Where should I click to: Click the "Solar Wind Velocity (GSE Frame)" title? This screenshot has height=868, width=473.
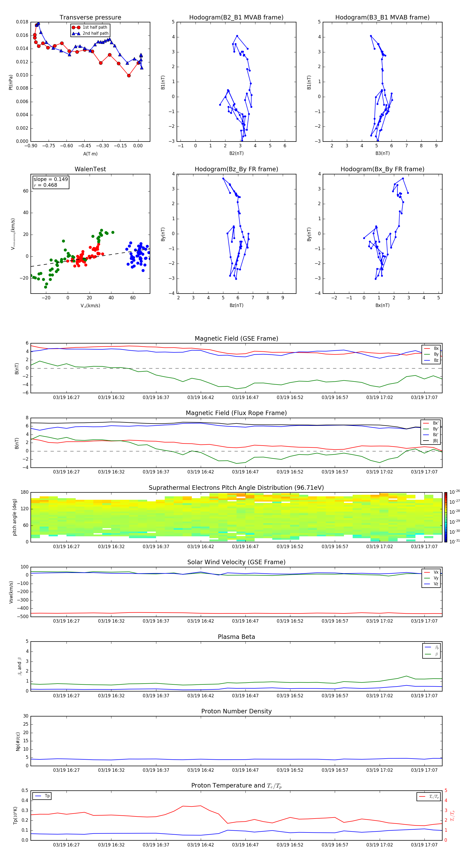(x=236, y=562)
